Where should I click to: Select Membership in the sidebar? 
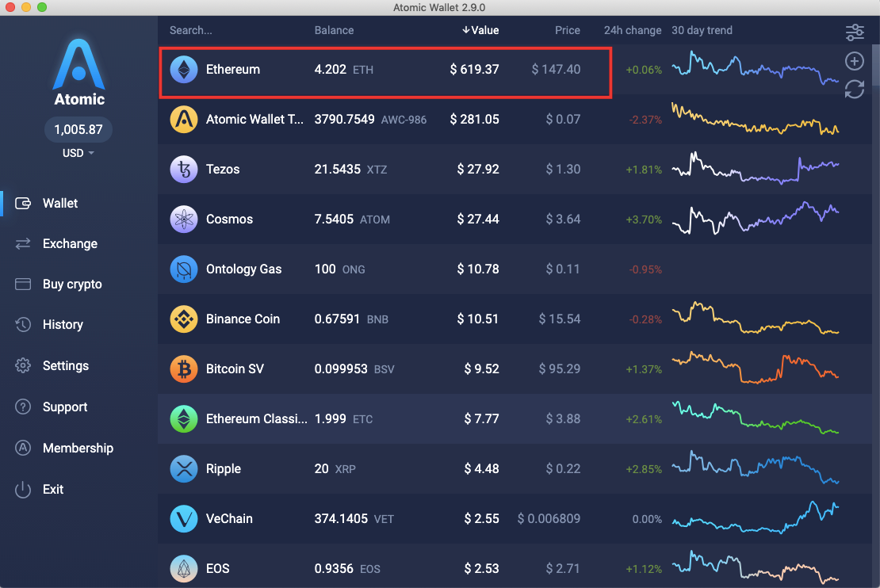[78, 448]
